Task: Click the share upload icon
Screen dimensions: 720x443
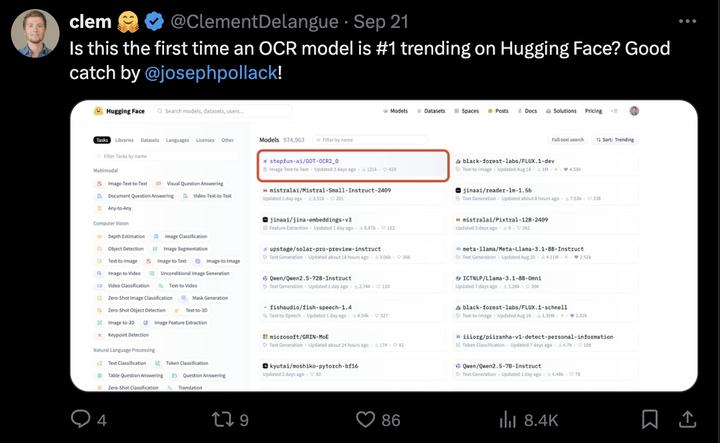Action: [x=691, y=420]
